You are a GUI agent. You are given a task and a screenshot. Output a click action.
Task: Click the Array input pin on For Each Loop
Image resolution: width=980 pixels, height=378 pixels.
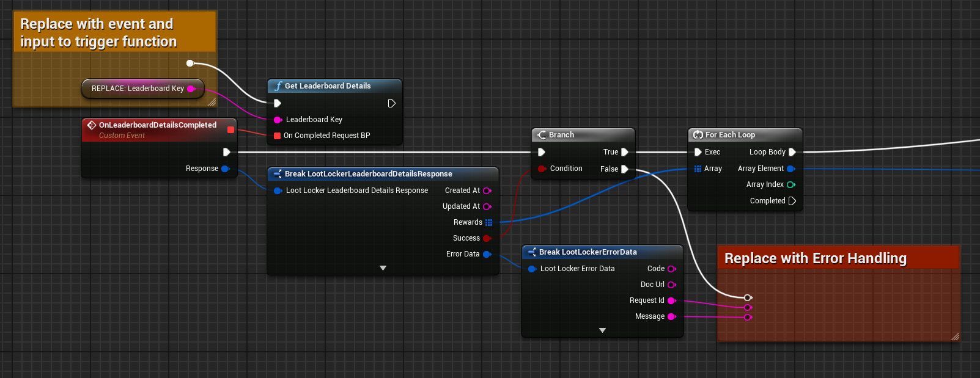pyautogui.click(x=698, y=169)
